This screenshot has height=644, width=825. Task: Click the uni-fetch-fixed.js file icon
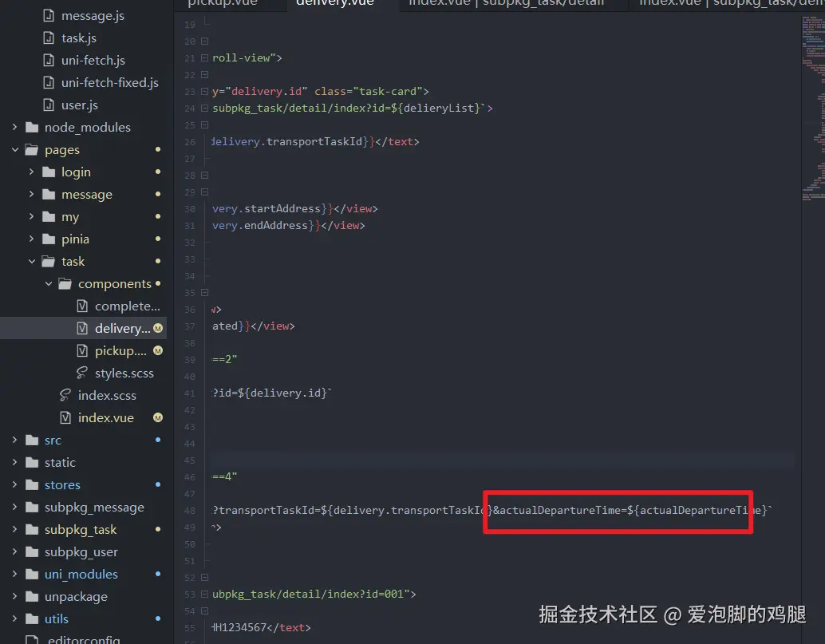point(49,83)
